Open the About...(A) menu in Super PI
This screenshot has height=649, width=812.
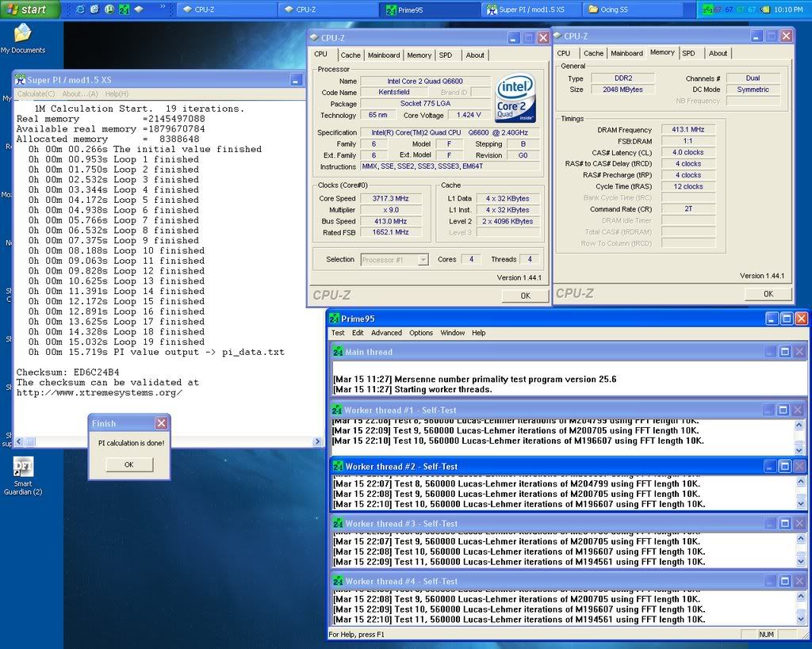point(80,94)
